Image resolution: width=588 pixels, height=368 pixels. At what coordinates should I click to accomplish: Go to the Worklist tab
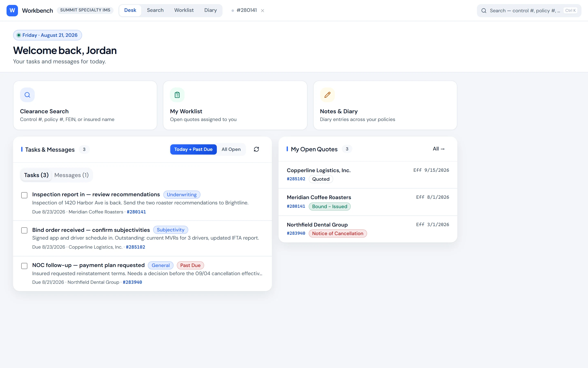pyautogui.click(x=184, y=10)
